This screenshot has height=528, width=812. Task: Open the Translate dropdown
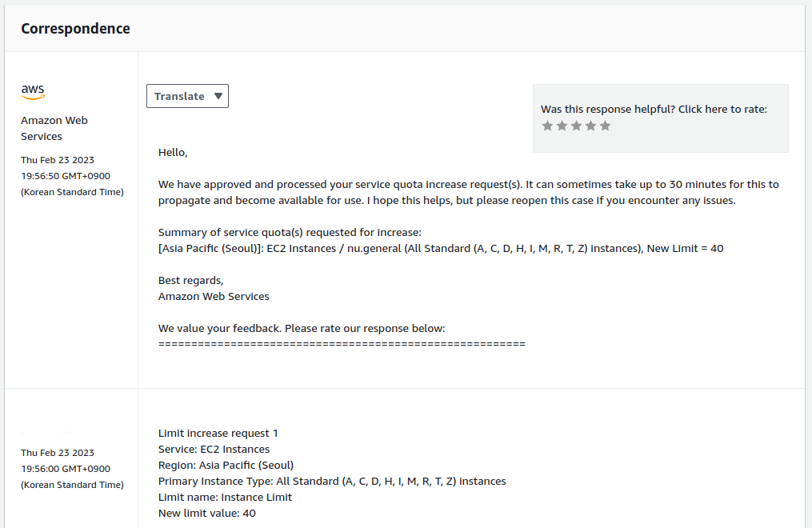(187, 96)
